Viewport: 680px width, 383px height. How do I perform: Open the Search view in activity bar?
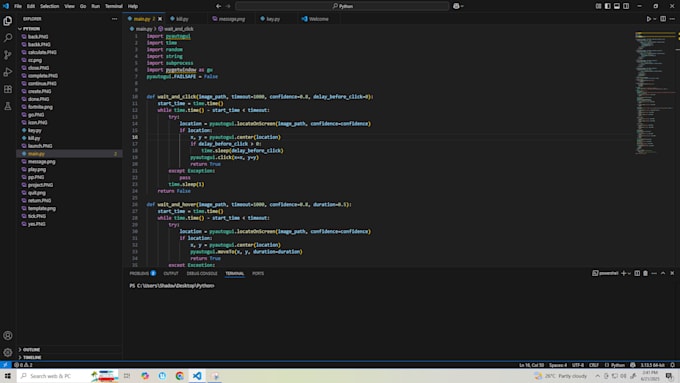pyautogui.click(x=7, y=38)
